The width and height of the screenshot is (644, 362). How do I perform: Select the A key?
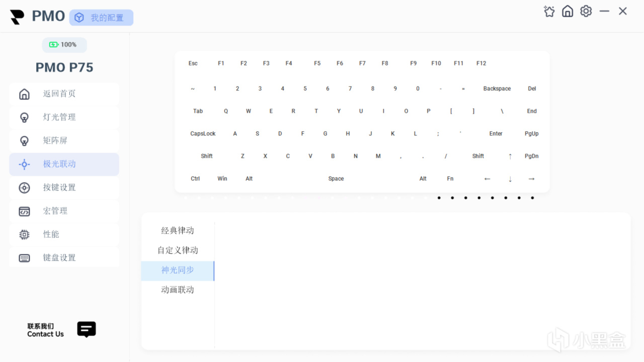click(235, 134)
